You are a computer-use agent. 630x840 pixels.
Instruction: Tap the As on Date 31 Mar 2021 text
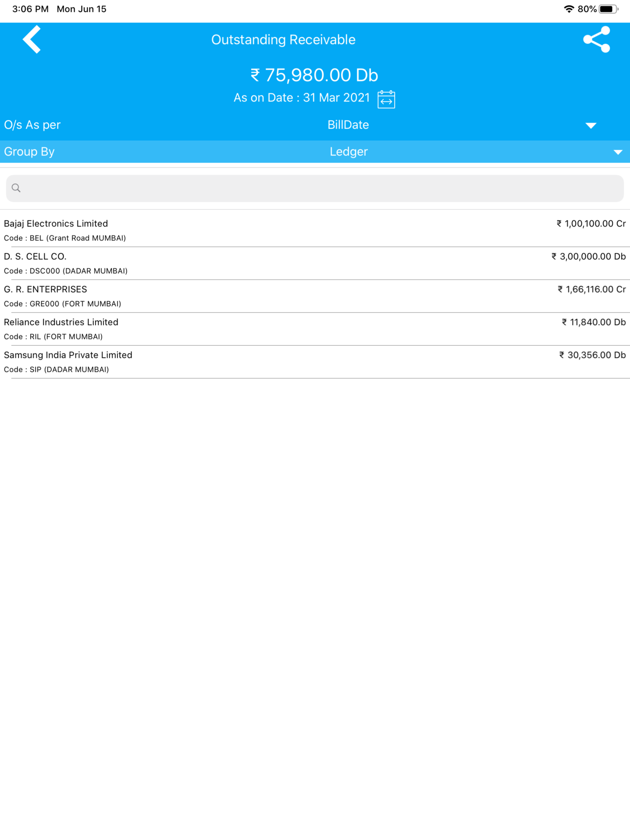pos(302,98)
